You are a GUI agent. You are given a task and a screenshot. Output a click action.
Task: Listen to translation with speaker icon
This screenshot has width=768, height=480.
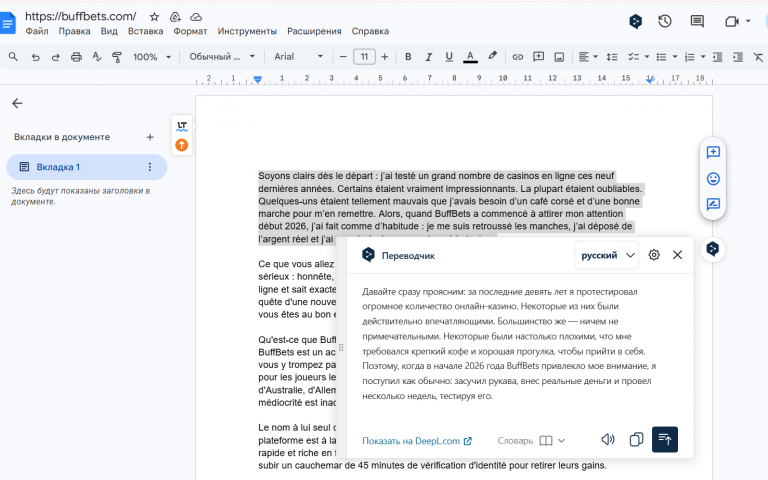(x=608, y=439)
